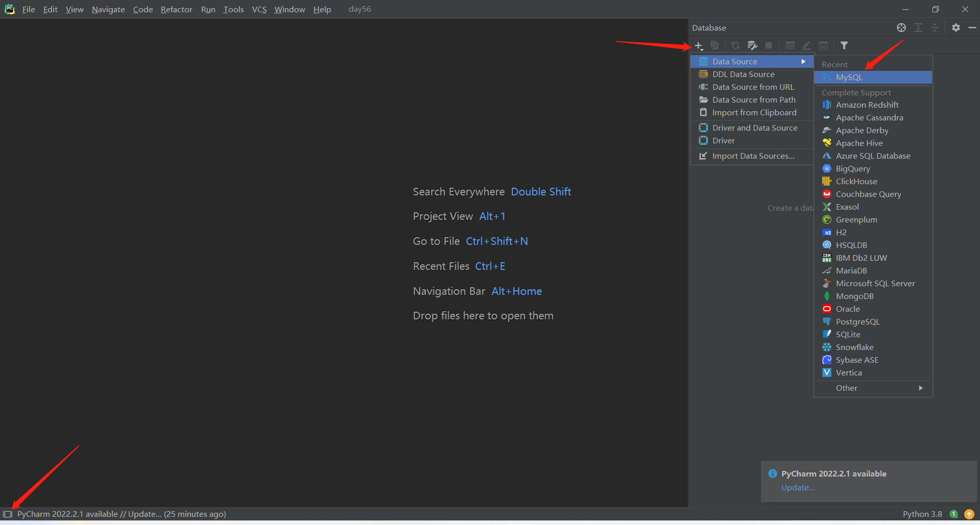Select Data Source from URL
Viewport: 980px width, 525px height.
point(752,87)
